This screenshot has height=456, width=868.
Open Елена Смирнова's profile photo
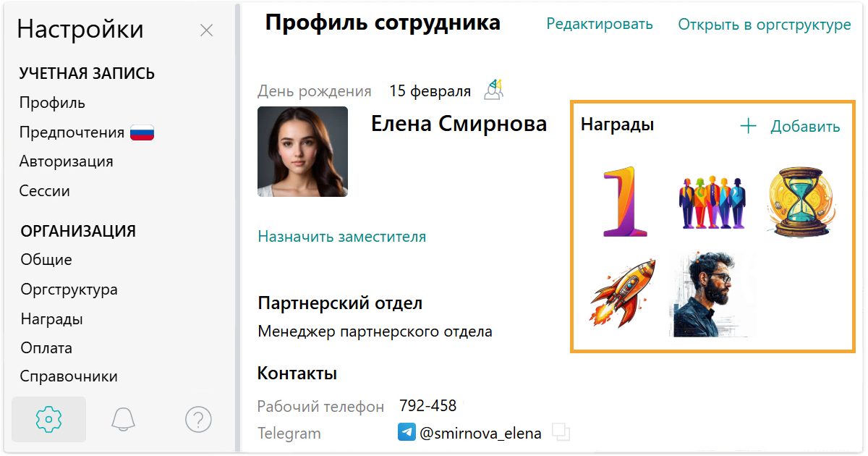pyautogui.click(x=302, y=152)
